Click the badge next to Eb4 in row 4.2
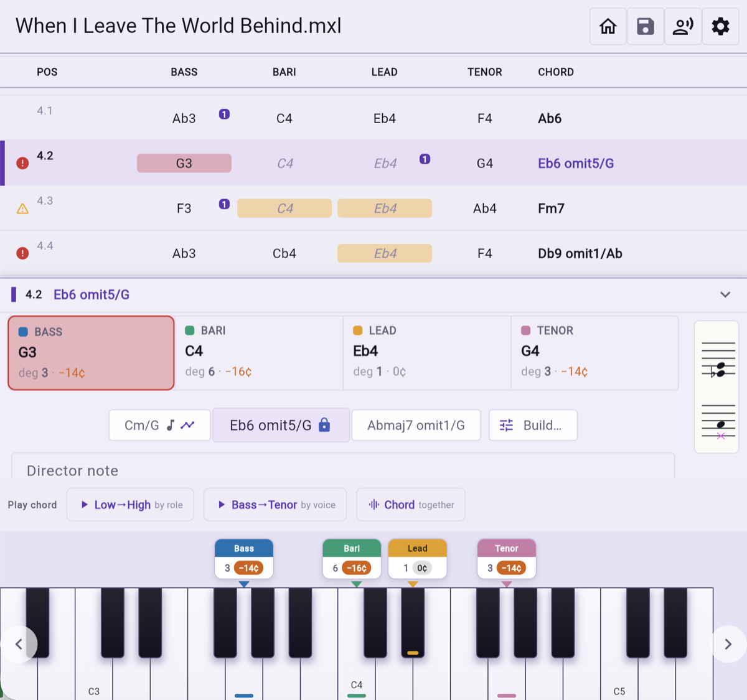Viewport: 747px width, 700px height. pyautogui.click(x=425, y=159)
